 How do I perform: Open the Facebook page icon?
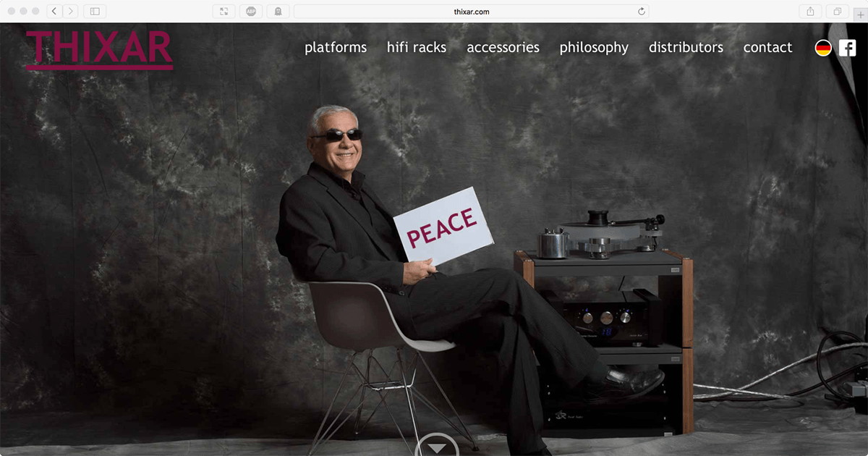[x=847, y=48]
